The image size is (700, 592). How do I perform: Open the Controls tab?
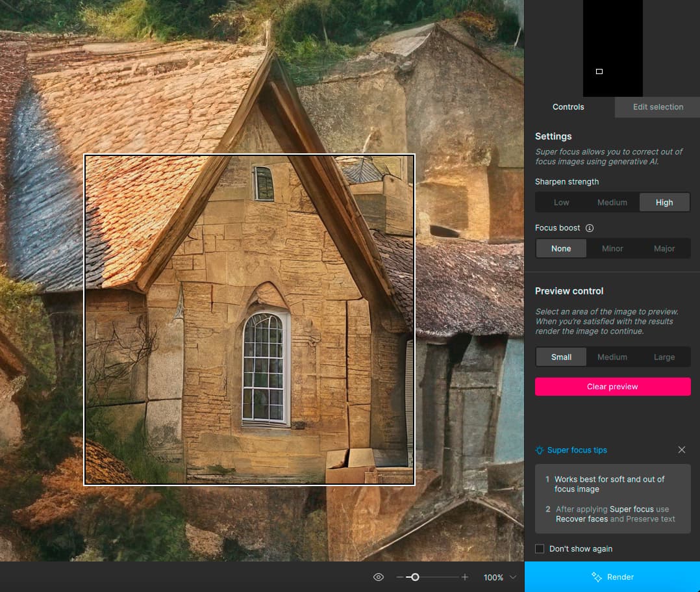coord(568,107)
